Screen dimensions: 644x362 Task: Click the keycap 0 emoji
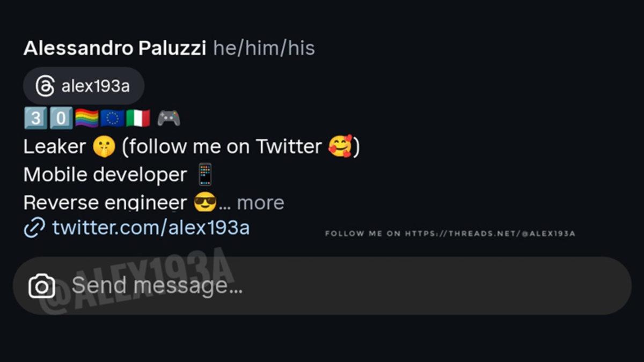pos(61,118)
